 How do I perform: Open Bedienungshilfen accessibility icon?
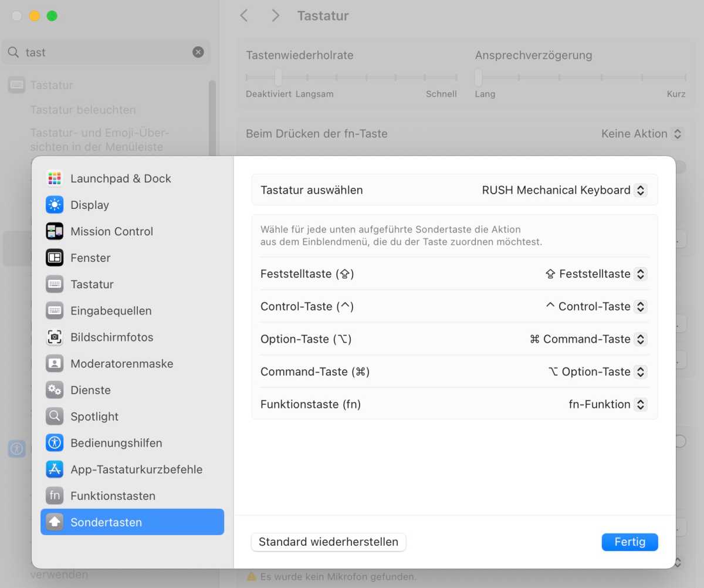coord(55,442)
